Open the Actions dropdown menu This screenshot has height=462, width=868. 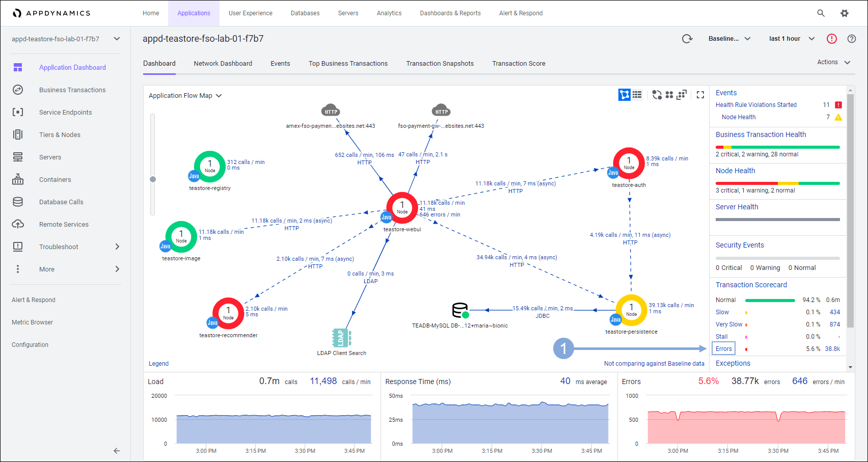(833, 62)
